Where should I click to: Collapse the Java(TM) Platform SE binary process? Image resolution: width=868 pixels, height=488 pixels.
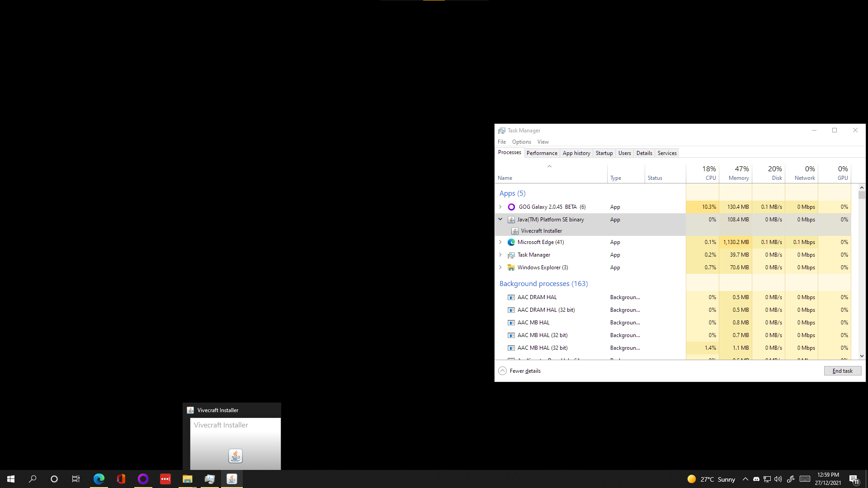500,219
